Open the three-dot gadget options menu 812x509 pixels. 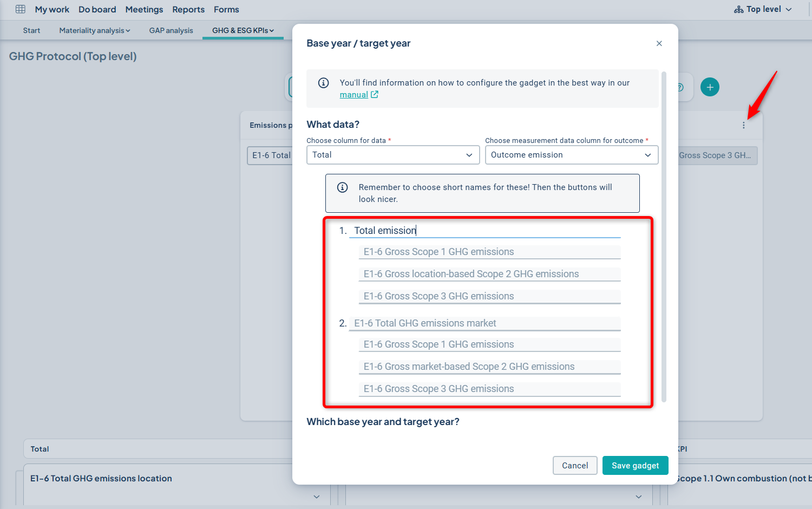point(743,125)
